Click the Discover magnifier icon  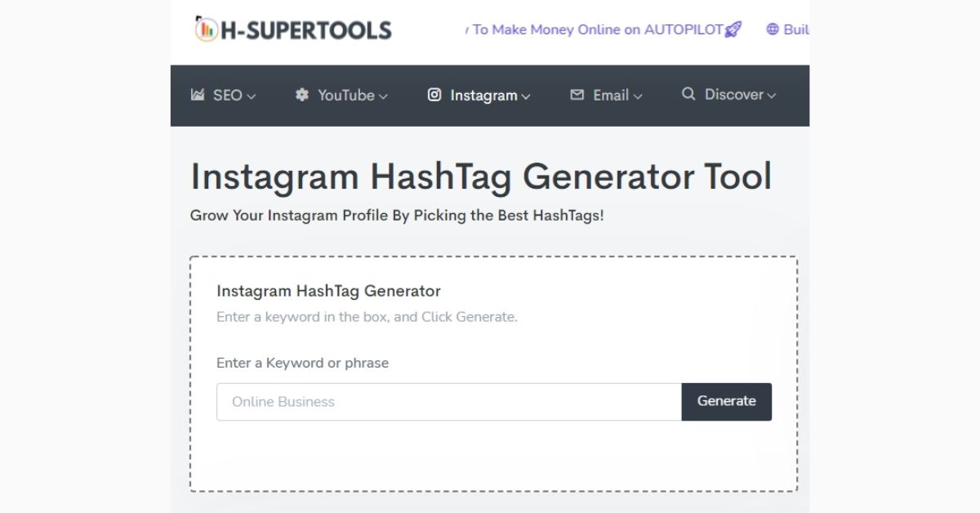click(x=688, y=94)
